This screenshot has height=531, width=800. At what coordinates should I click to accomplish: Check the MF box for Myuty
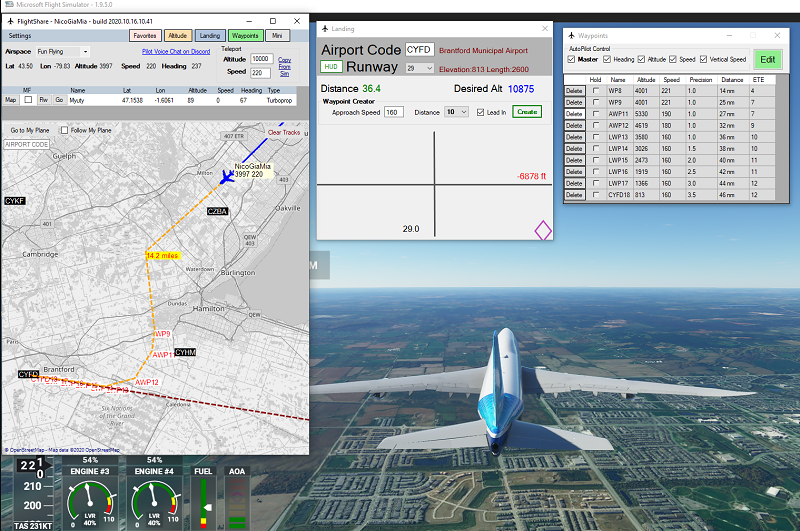28,100
